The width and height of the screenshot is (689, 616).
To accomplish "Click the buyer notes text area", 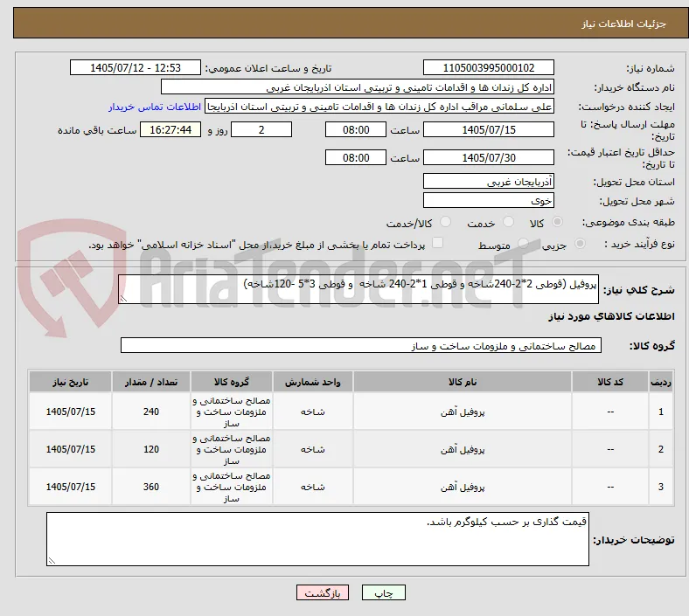I will tap(317, 539).
